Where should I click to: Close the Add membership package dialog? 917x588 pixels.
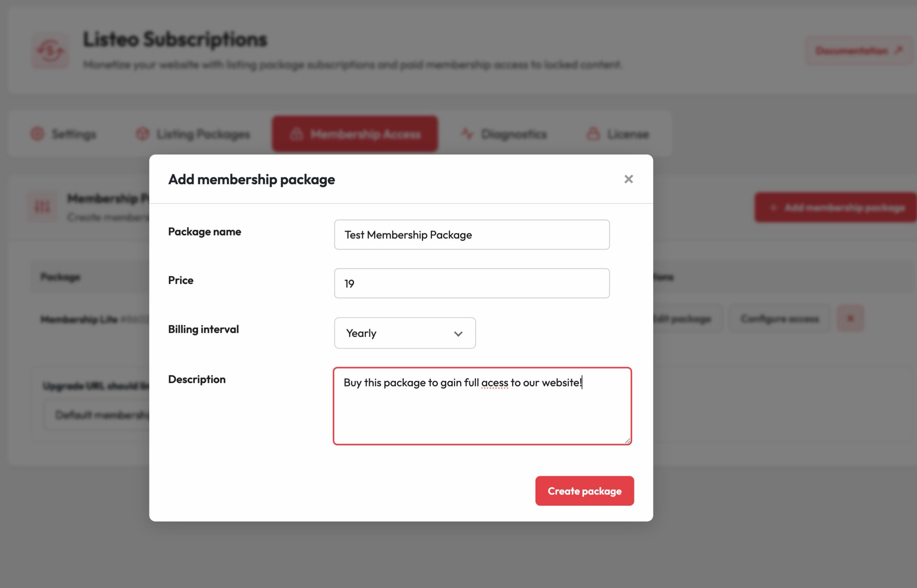coord(629,179)
